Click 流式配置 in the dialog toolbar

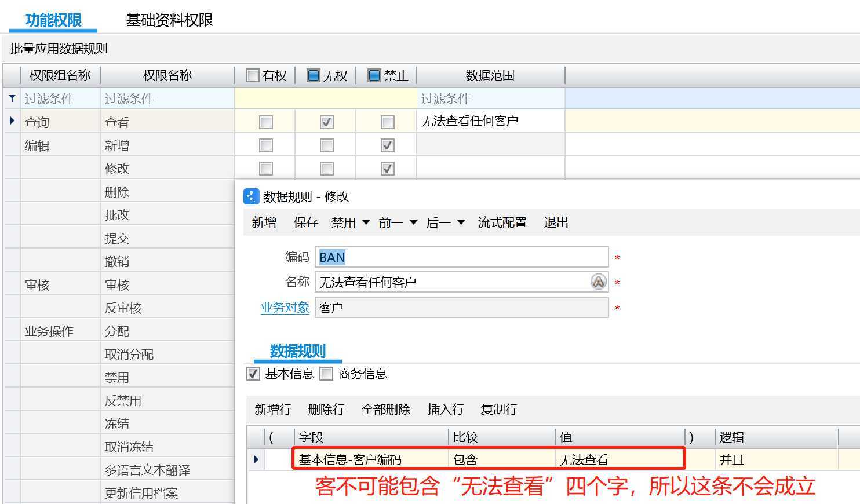(x=502, y=222)
